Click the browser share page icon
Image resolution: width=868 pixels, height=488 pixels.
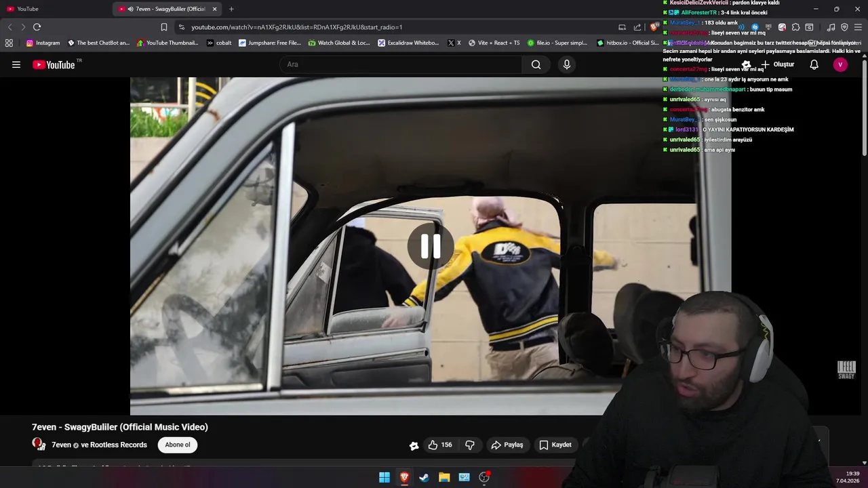pyautogui.click(x=637, y=27)
